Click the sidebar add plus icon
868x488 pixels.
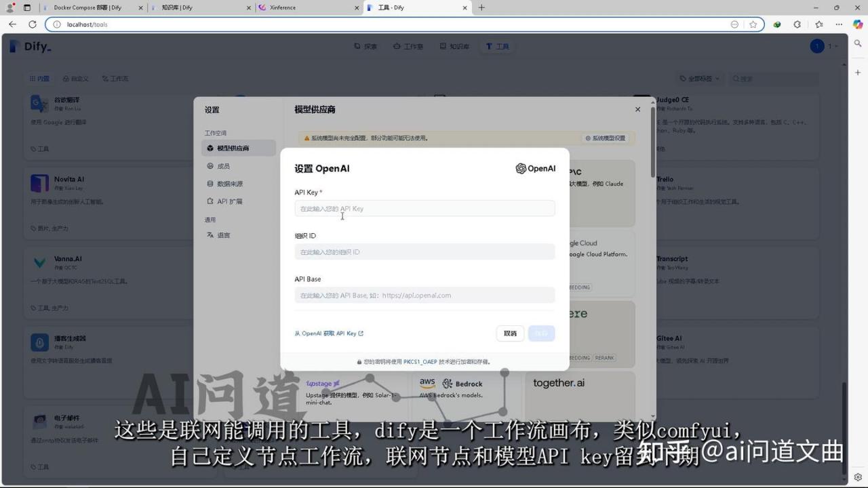pyautogui.click(x=858, y=73)
